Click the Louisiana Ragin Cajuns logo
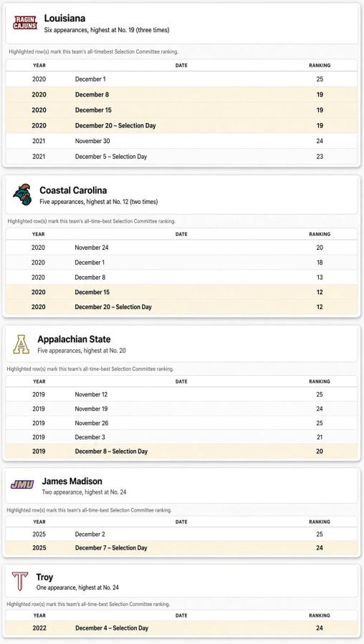 (25, 23)
